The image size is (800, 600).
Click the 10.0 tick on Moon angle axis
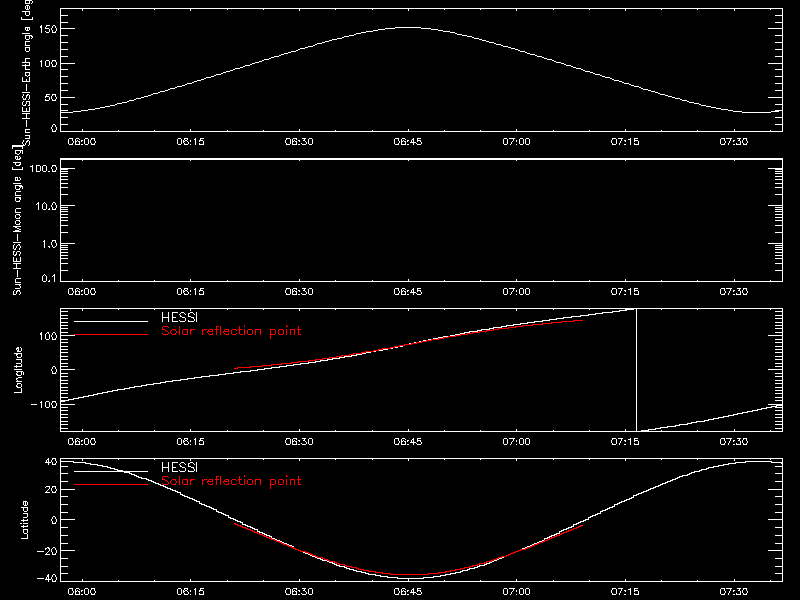click(46, 206)
